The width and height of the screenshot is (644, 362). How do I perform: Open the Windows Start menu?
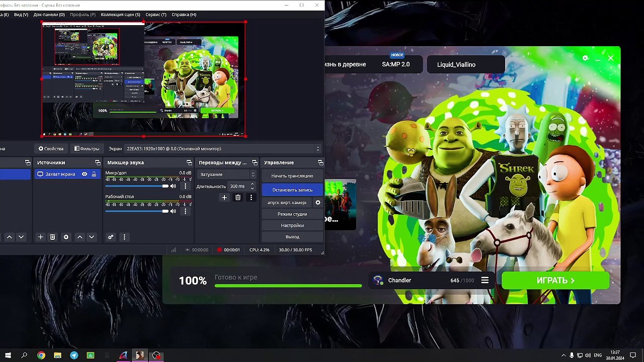pos(8,355)
